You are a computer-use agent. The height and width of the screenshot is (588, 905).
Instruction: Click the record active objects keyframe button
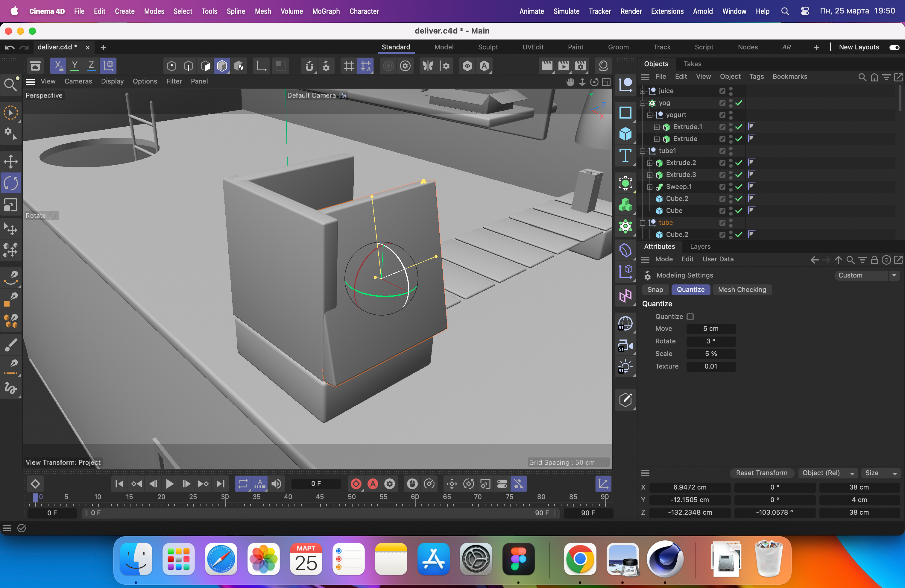click(x=356, y=484)
